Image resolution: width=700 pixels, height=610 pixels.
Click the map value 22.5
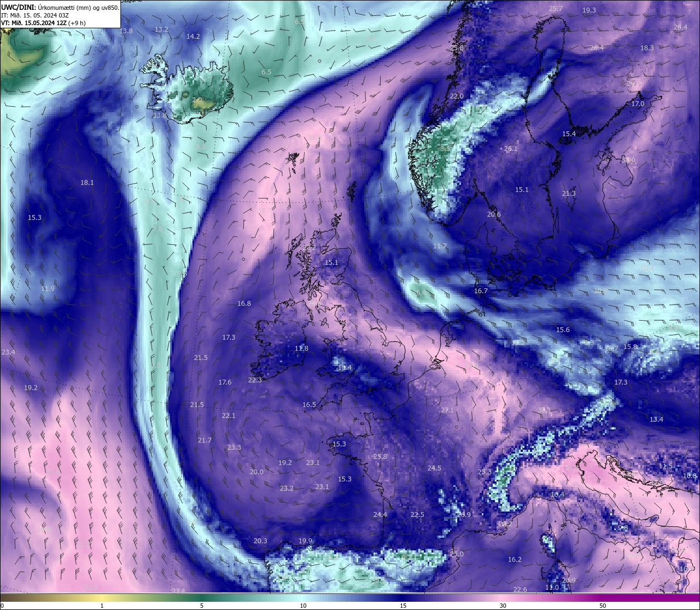pyautogui.click(x=417, y=515)
